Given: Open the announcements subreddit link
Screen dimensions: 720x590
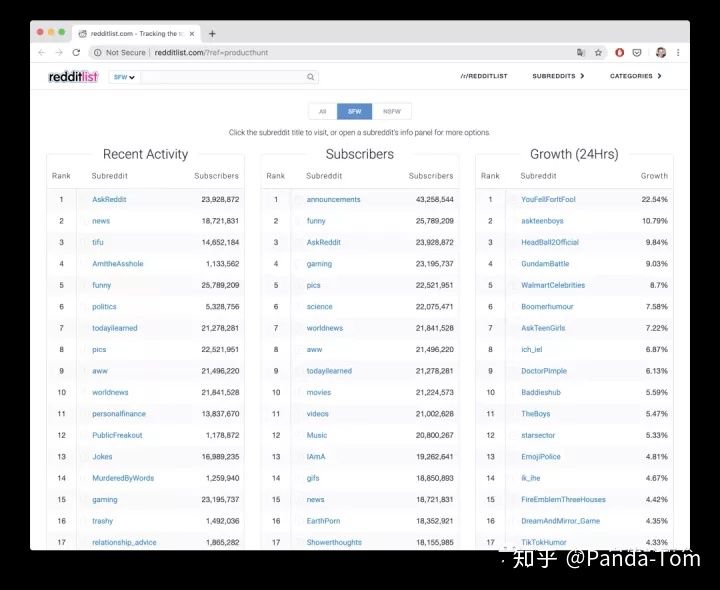Looking at the screenshot, I should [x=333, y=199].
